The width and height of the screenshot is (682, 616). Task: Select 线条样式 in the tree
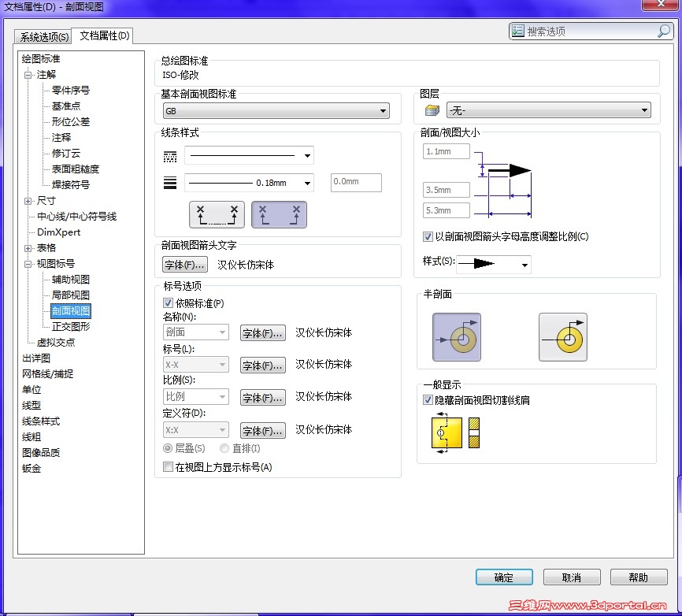point(41,421)
